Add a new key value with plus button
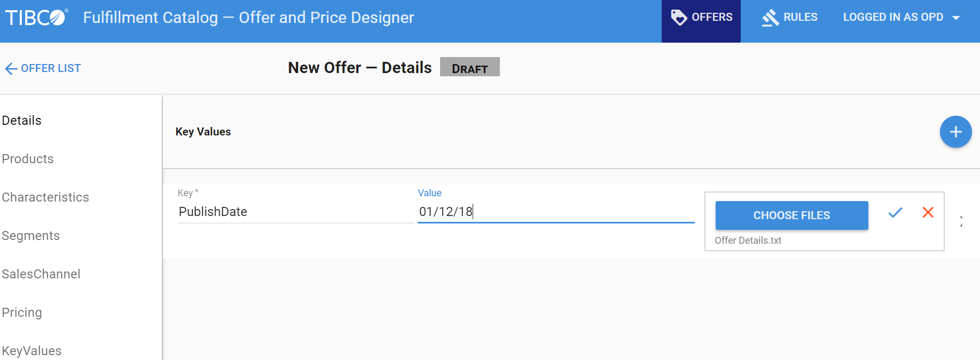The height and width of the screenshot is (360, 980). tap(955, 132)
